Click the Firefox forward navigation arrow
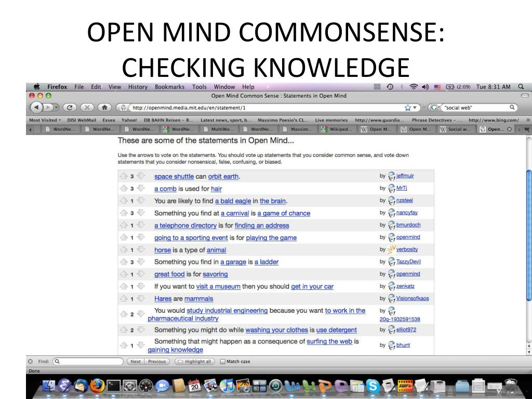Image resolution: width=532 pixels, height=399 pixels. tap(48, 108)
